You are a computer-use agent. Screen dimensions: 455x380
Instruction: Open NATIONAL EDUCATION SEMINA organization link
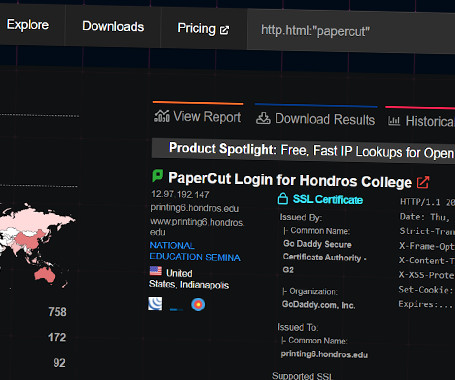[x=195, y=251]
